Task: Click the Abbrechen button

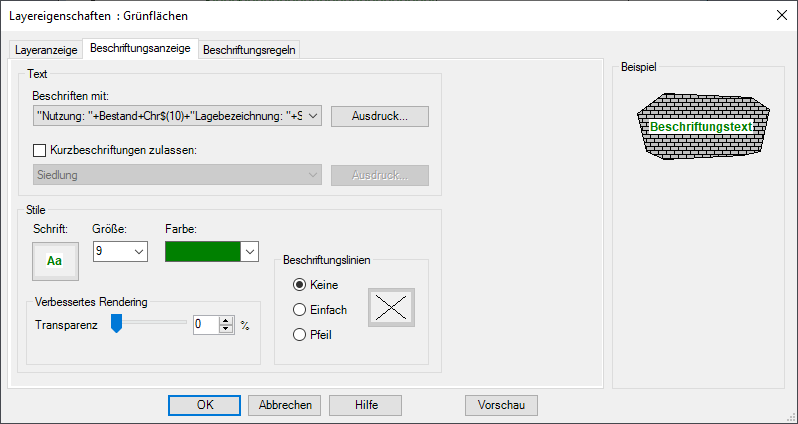Action: [x=285, y=405]
